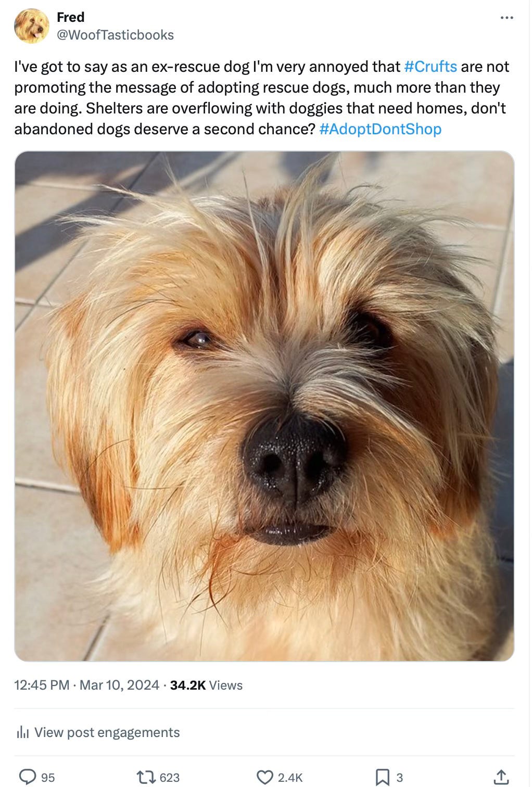Click the 623 reposts count
The width and height of the screenshot is (532, 787).
169,778
